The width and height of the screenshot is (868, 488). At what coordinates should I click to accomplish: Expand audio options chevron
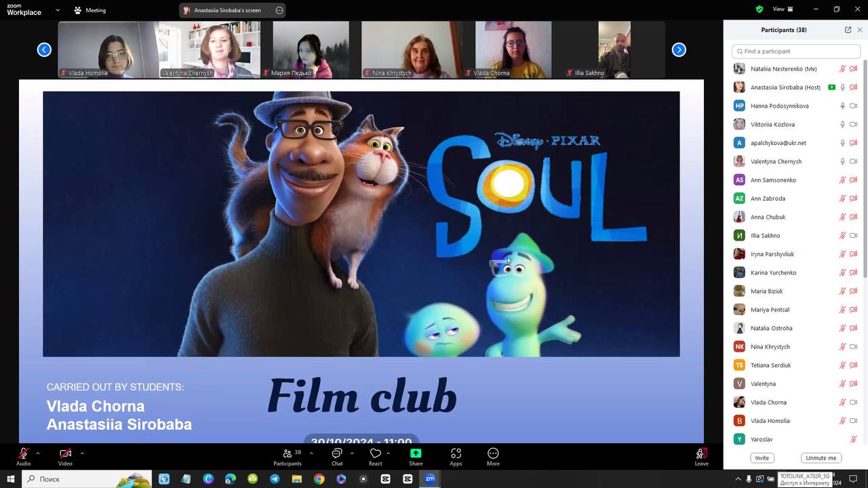tap(38, 453)
